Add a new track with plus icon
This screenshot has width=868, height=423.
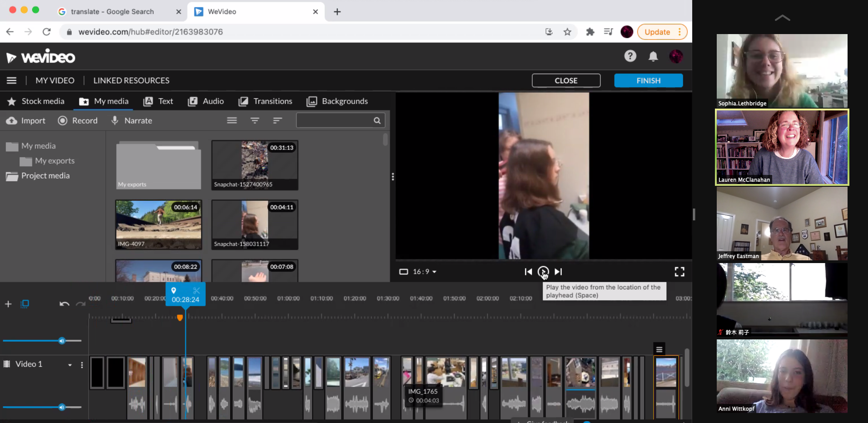pos(8,304)
